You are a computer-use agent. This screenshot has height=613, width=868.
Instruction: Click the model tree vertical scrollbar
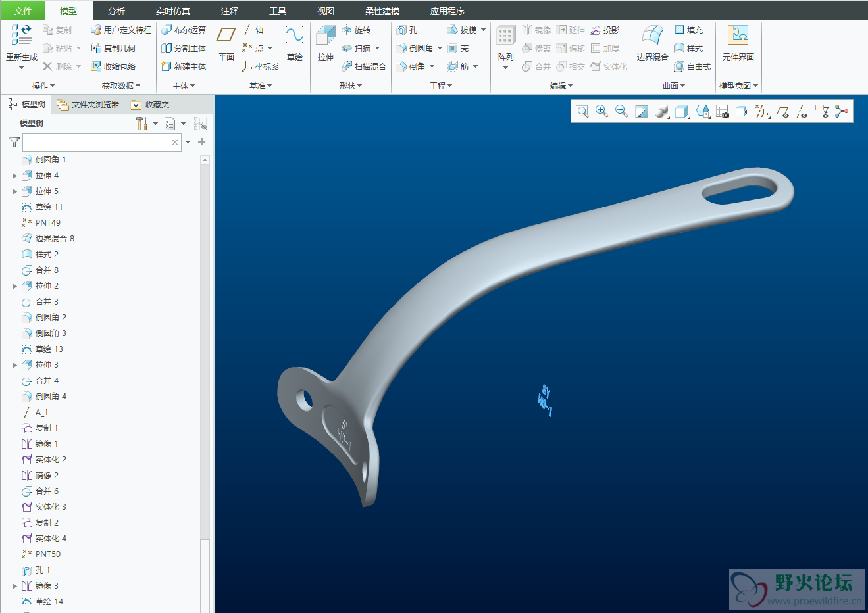pyautogui.click(x=205, y=385)
